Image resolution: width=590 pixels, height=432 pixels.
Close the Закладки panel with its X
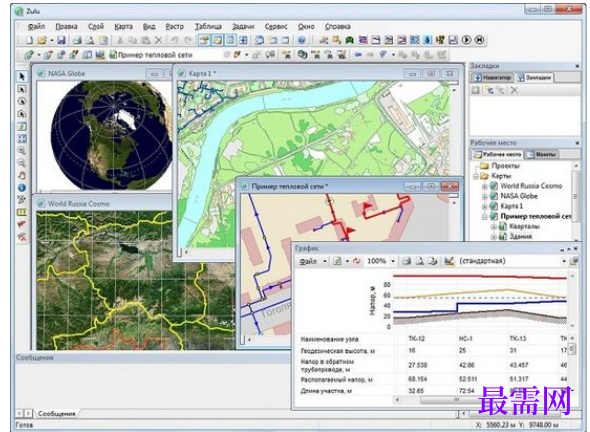click(x=578, y=66)
